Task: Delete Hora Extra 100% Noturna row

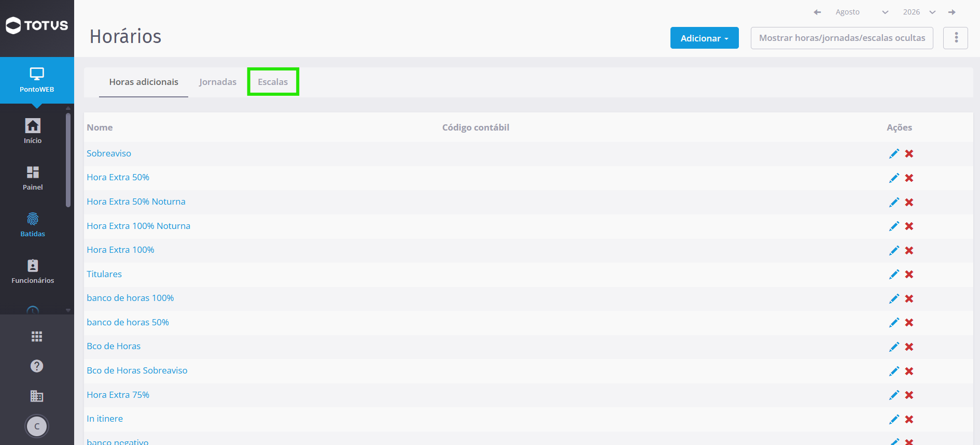Action: 909,226
